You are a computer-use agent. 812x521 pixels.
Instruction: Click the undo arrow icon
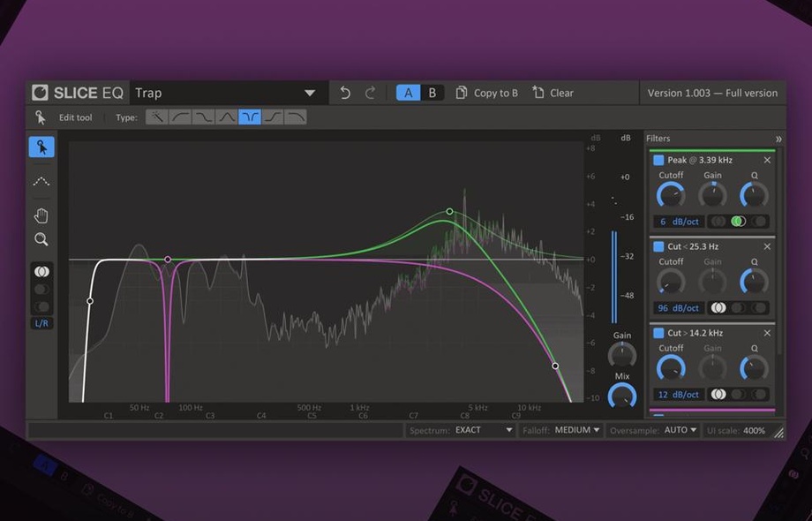point(345,92)
